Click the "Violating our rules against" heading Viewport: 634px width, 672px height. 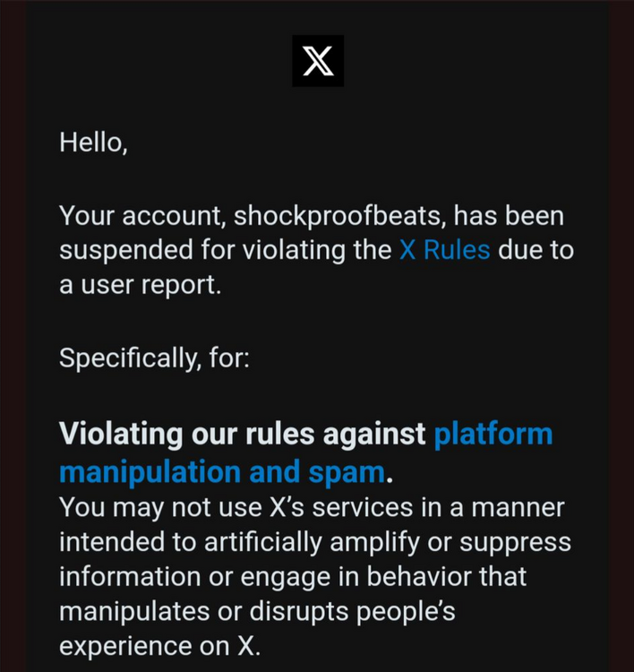point(243,435)
